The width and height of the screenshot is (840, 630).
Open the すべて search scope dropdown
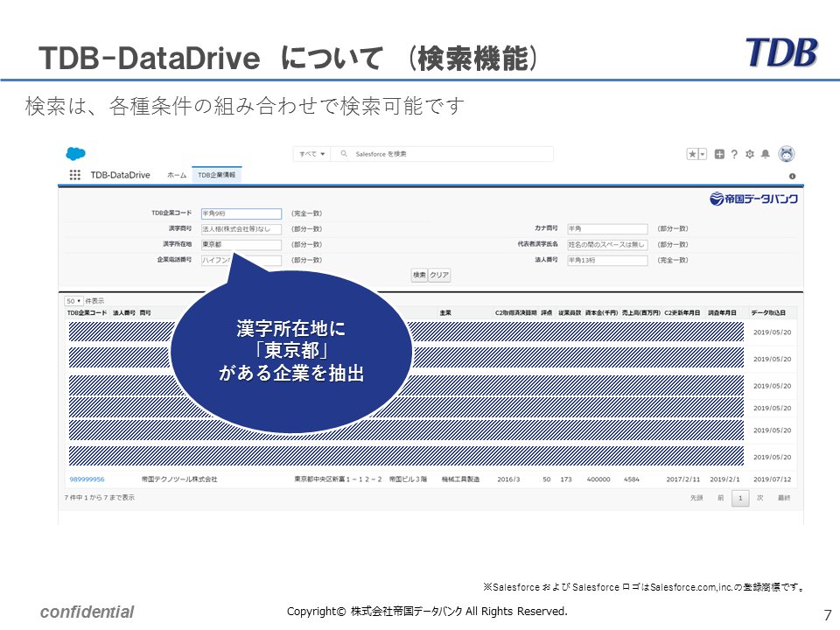click(311, 154)
